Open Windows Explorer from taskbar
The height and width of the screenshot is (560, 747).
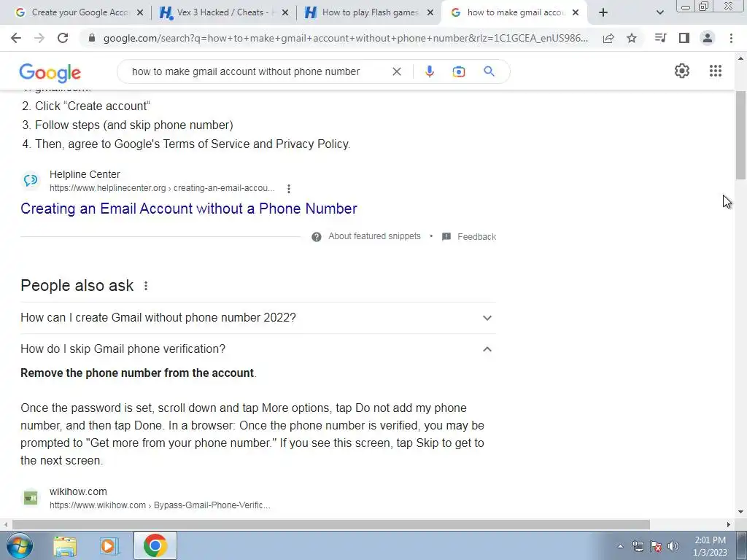65,545
